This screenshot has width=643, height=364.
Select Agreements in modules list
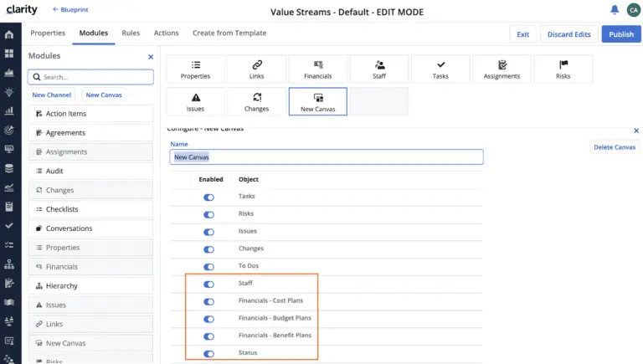(90, 133)
